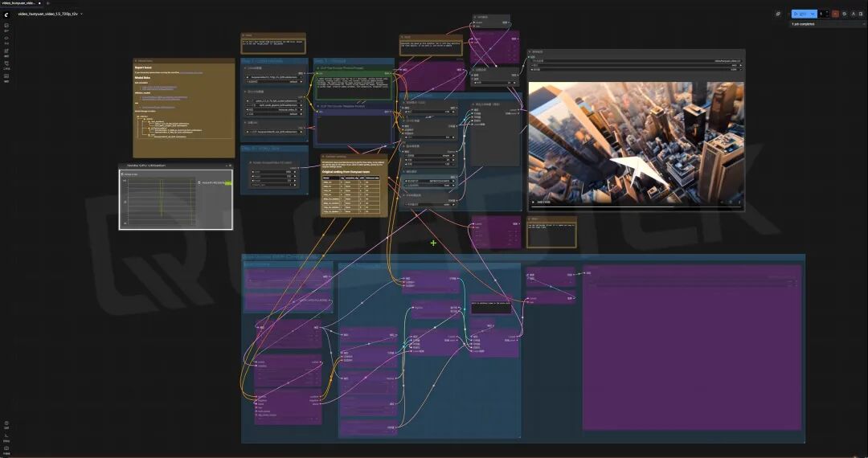
Task: Click the length field in the latent node
Action: point(274,180)
